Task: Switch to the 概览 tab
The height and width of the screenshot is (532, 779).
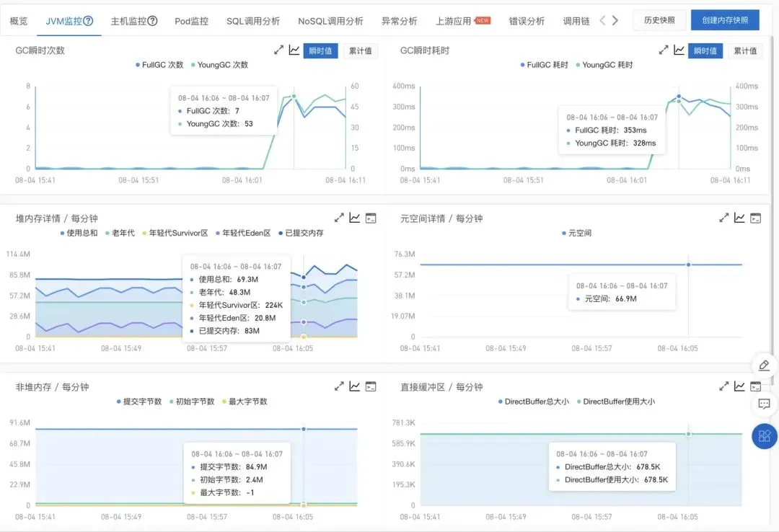Action: [x=19, y=21]
